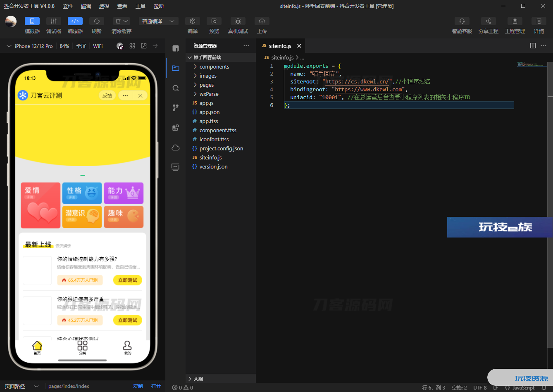Open the search sidebar icon
The image size is (553, 392).
click(176, 88)
